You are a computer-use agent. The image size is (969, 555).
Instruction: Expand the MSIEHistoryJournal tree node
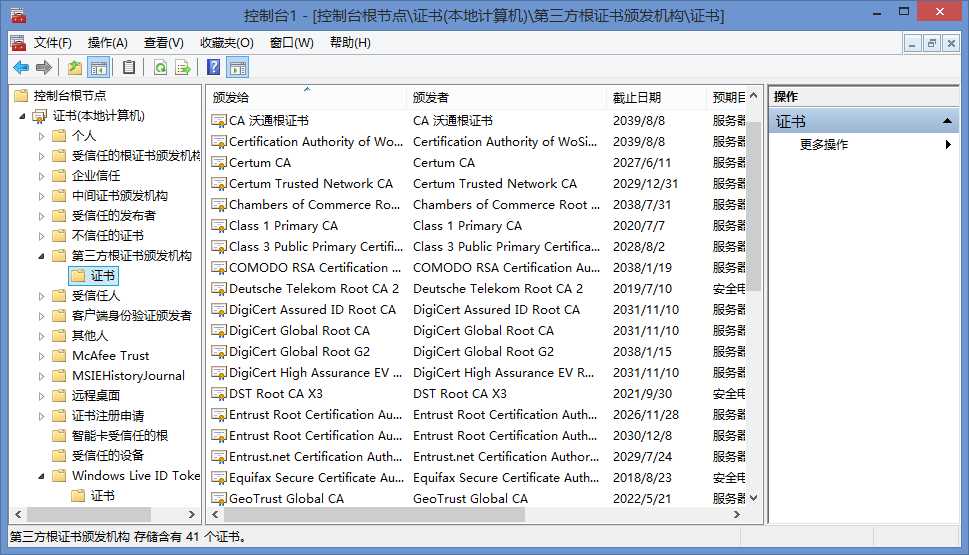pyautogui.click(x=41, y=376)
